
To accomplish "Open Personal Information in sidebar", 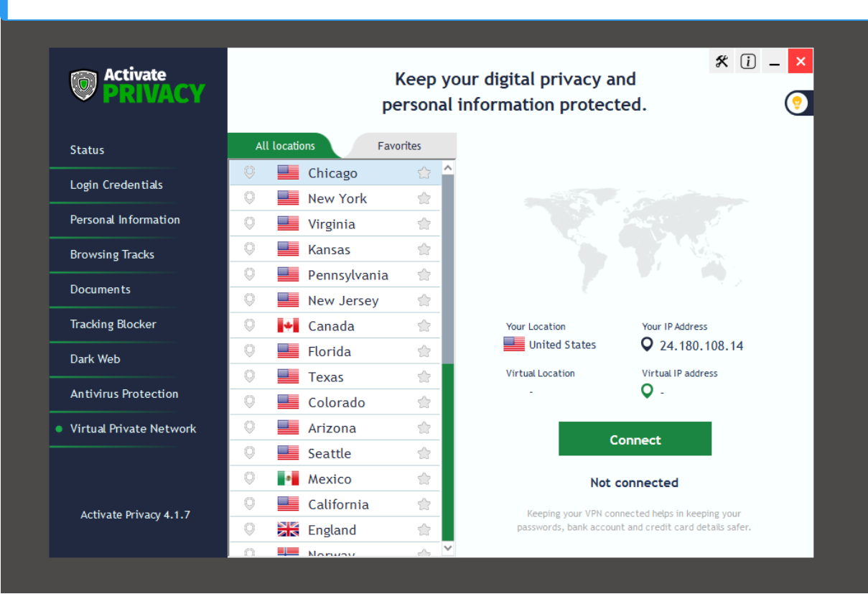I will (x=125, y=220).
